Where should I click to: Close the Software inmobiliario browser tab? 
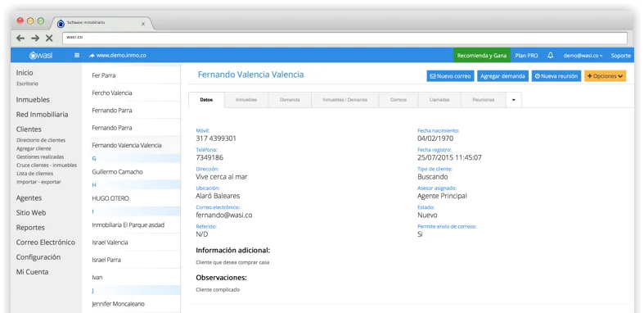click(143, 24)
